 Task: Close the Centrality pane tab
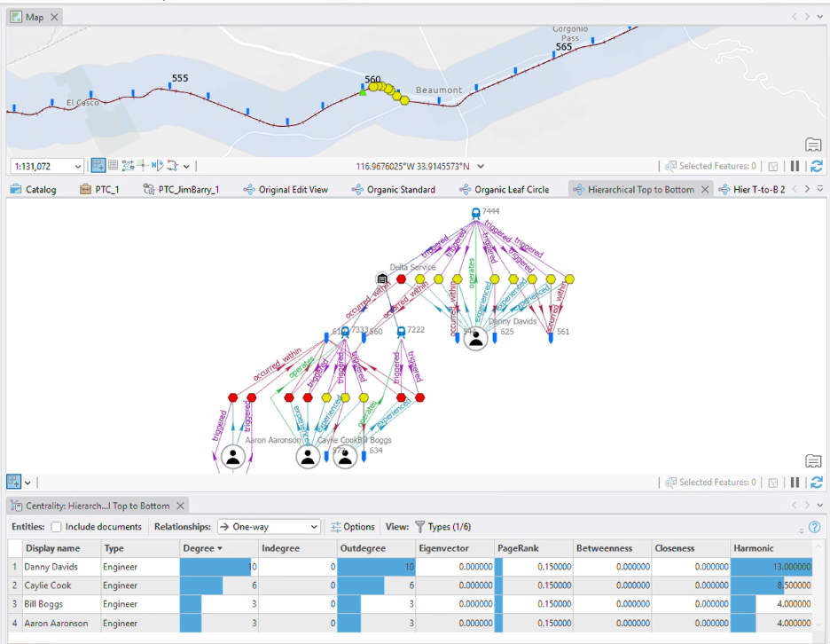(181, 506)
